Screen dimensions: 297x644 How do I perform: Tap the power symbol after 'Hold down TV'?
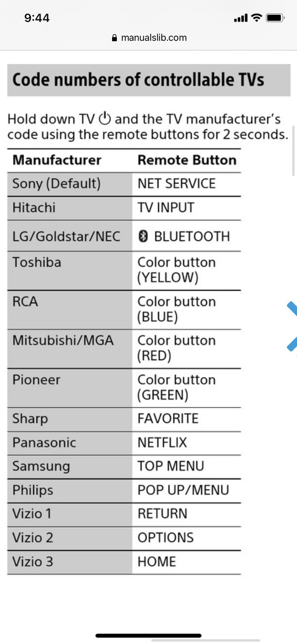click(x=105, y=119)
